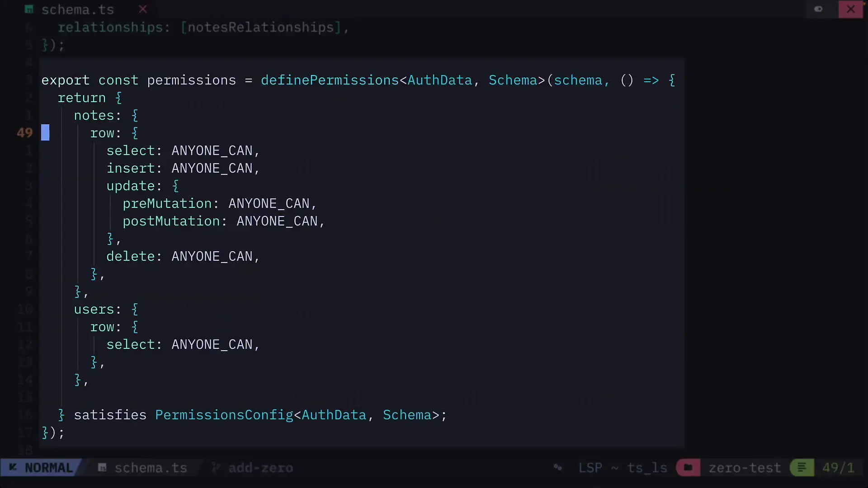Screen dimensions: 868x488
Task: Close the schema.ts buffer tab
Action: tap(143, 9)
